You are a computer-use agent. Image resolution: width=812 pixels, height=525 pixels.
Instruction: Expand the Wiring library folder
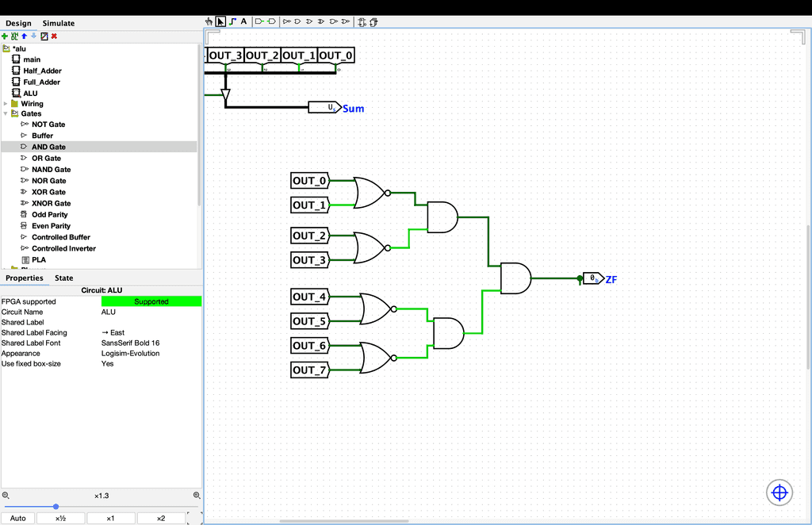(x=6, y=104)
